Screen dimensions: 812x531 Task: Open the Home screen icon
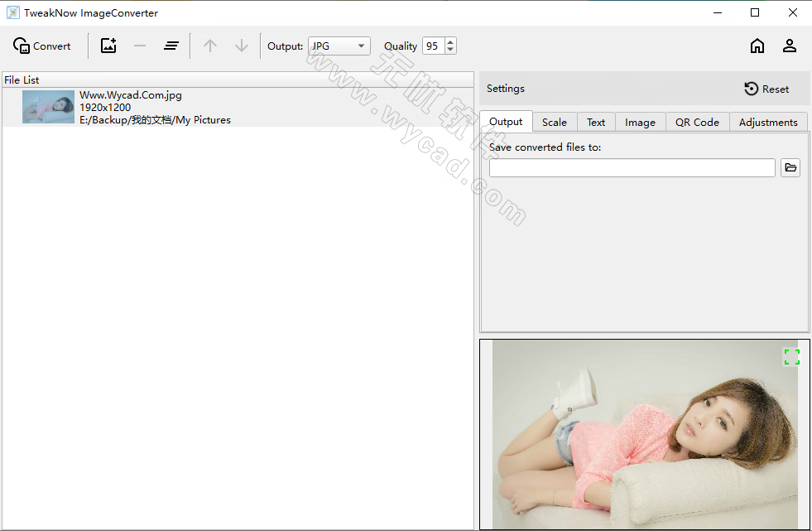(x=757, y=46)
